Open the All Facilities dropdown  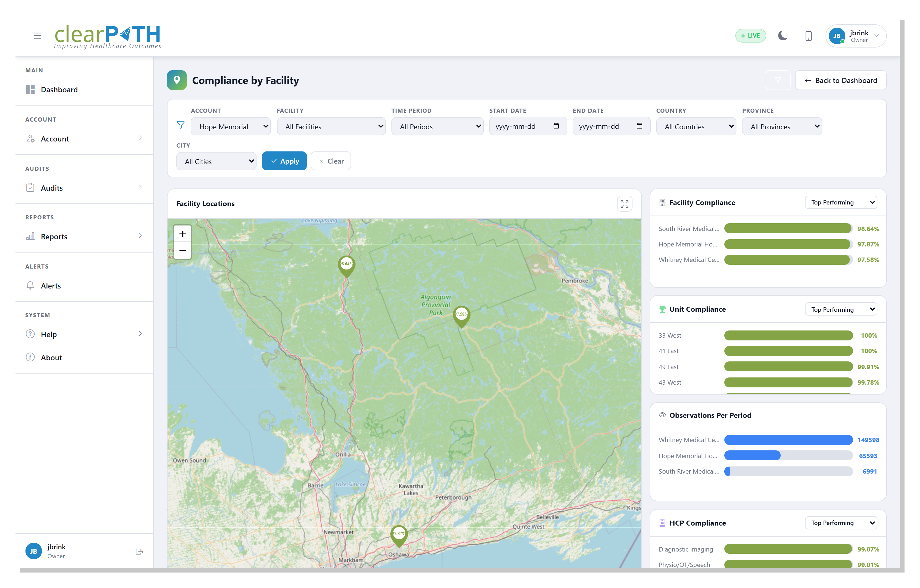(331, 126)
